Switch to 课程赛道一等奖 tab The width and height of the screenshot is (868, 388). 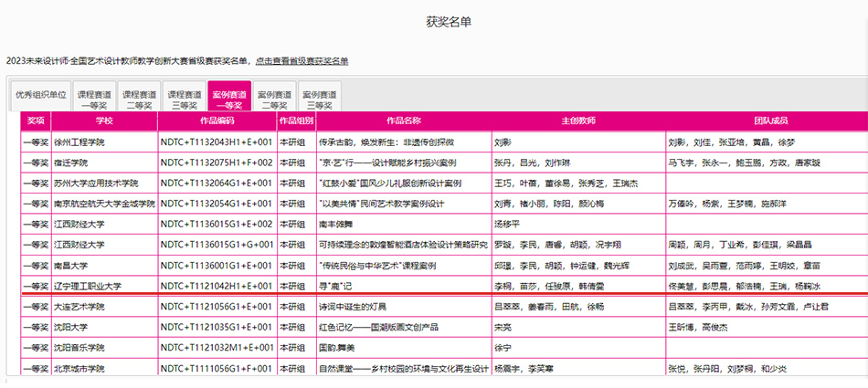[x=94, y=98]
